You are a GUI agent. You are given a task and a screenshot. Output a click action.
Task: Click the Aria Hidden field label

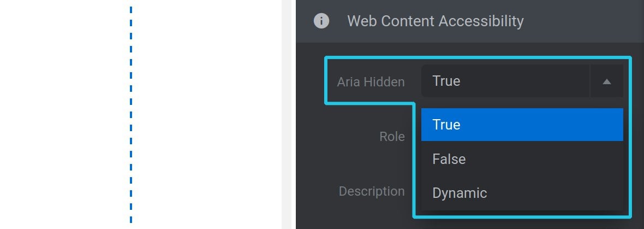[371, 82]
